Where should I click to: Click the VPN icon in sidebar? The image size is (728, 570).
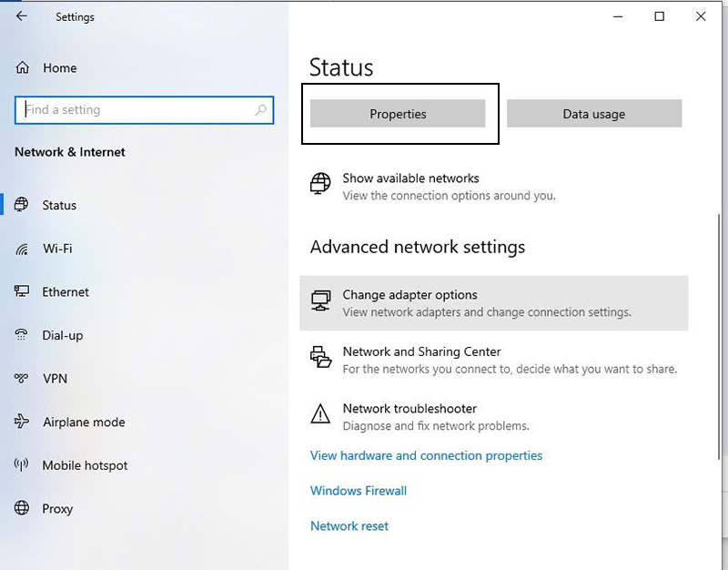(x=23, y=379)
